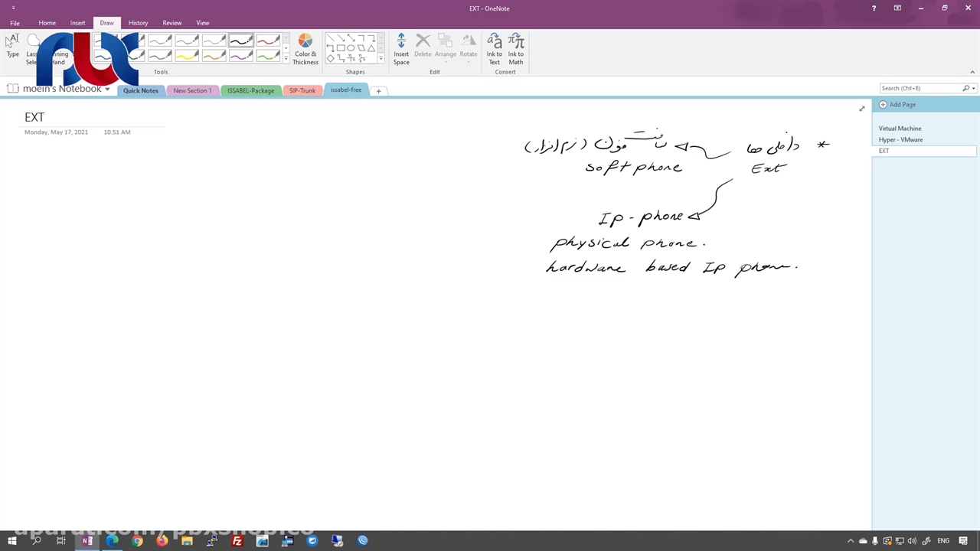Choose the yellow highlighter pen

click(187, 56)
